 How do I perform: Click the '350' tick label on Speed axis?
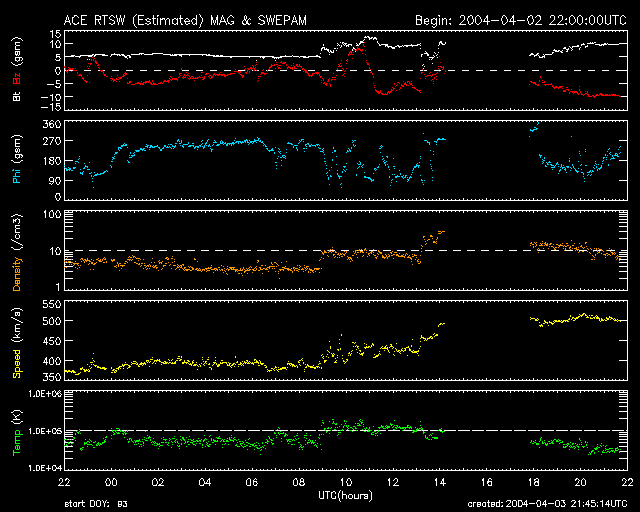click(x=52, y=377)
